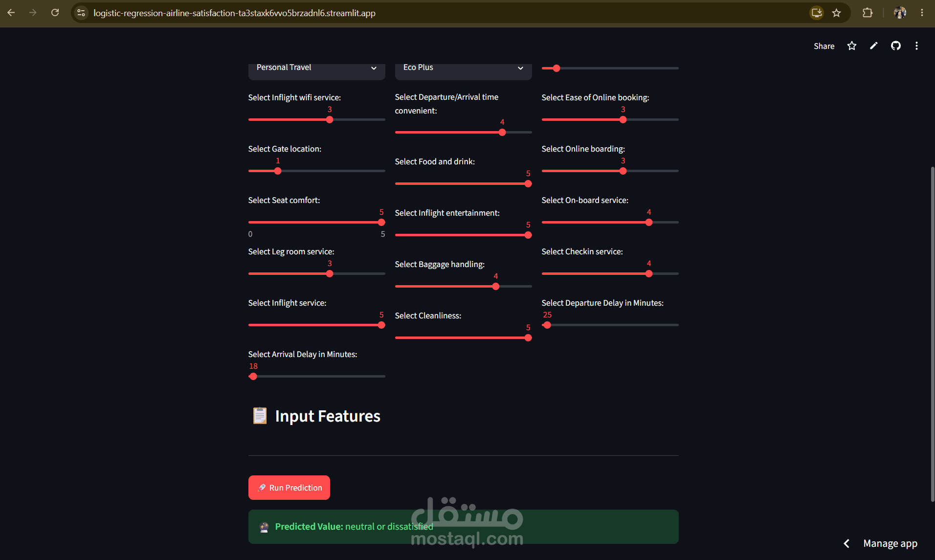
Task: Favorite the app with Streamlit star icon
Action: pyautogui.click(x=852, y=45)
